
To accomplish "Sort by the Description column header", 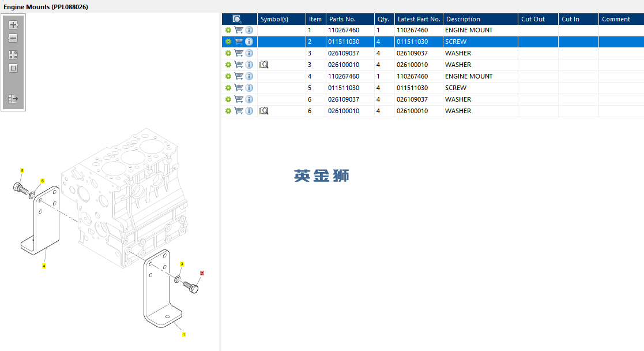I will 480,19.
